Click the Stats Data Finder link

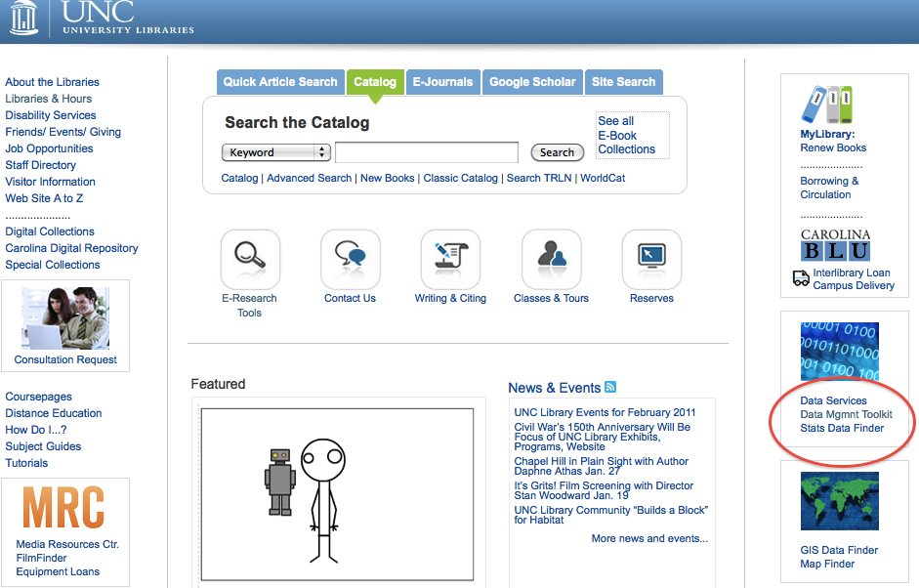(842, 428)
